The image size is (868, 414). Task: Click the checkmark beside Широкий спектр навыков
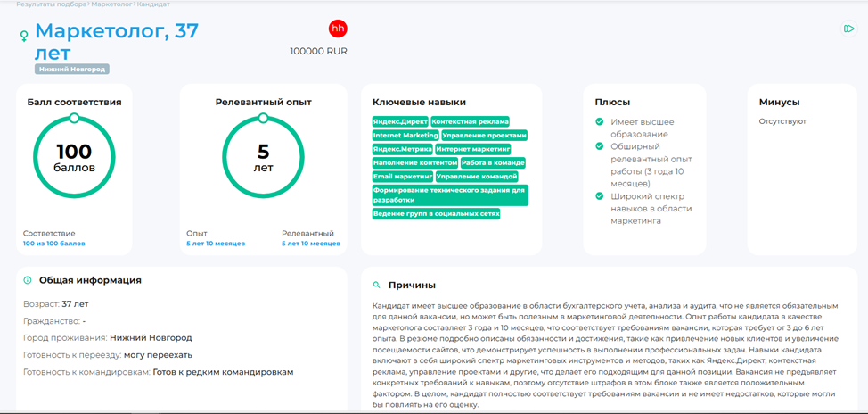[x=600, y=195]
